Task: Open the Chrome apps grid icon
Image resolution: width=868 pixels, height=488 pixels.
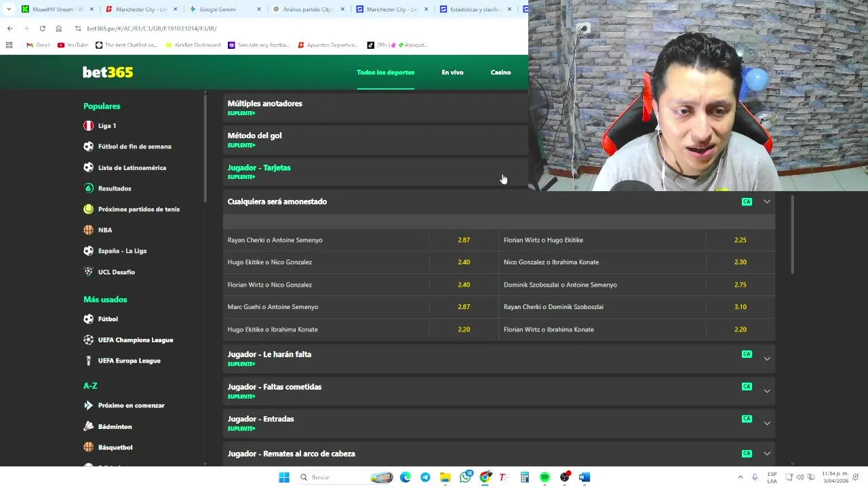Action: point(9,45)
